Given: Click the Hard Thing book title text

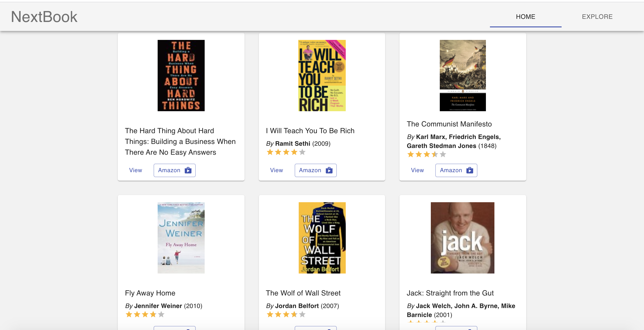Looking at the screenshot, I should click(180, 141).
